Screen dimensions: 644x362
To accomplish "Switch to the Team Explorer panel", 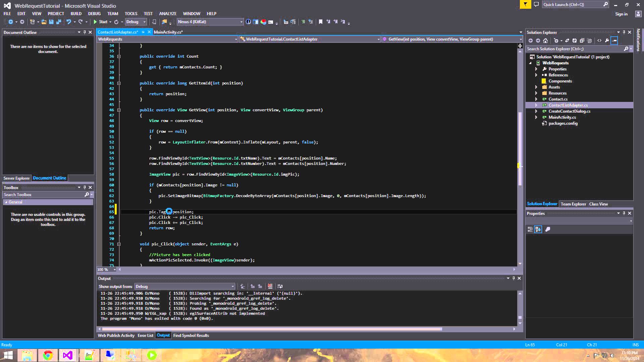I will pyautogui.click(x=573, y=204).
